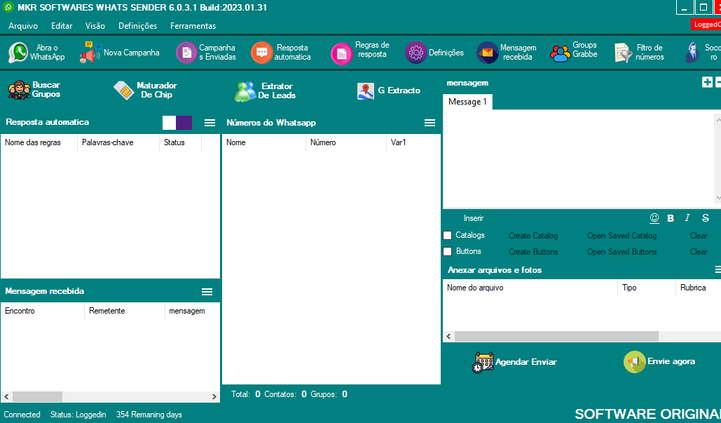721x423 pixels.
Task: Click attachments list horizontal scrollbar thumb
Action: (556, 336)
